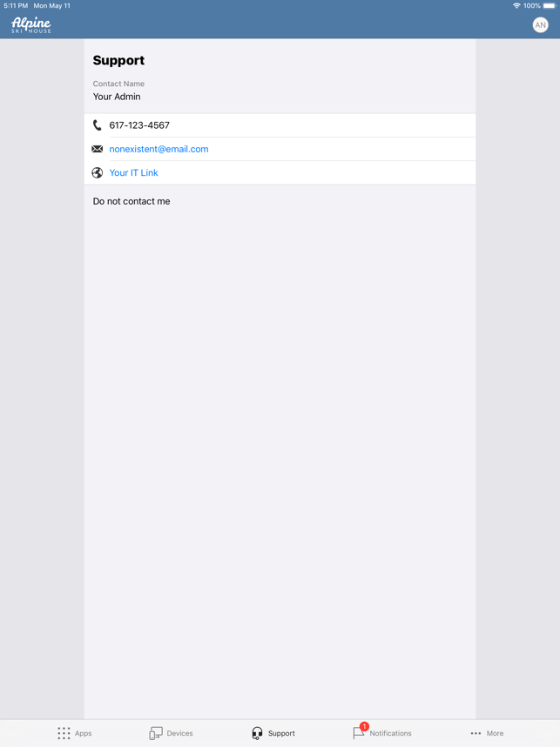Open the Your IT Link website
Image resolution: width=560 pixels, height=747 pixels.
pos(133,173)
